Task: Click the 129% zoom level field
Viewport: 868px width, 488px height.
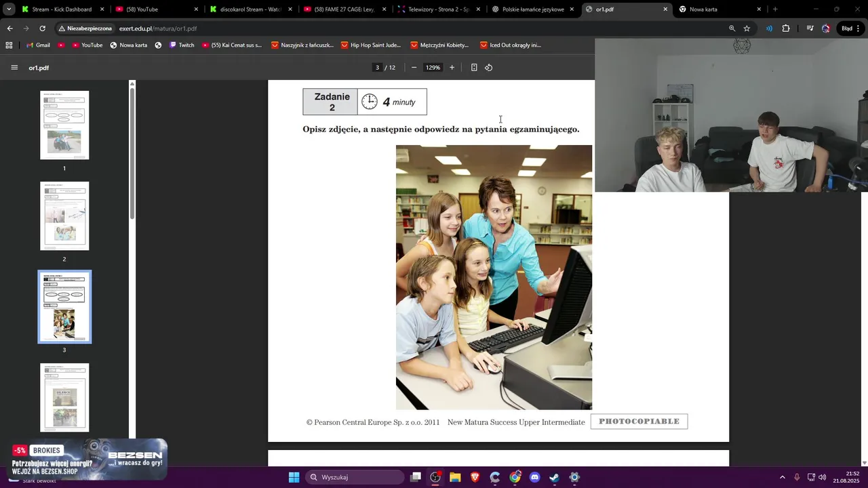Action: [433, 68]
